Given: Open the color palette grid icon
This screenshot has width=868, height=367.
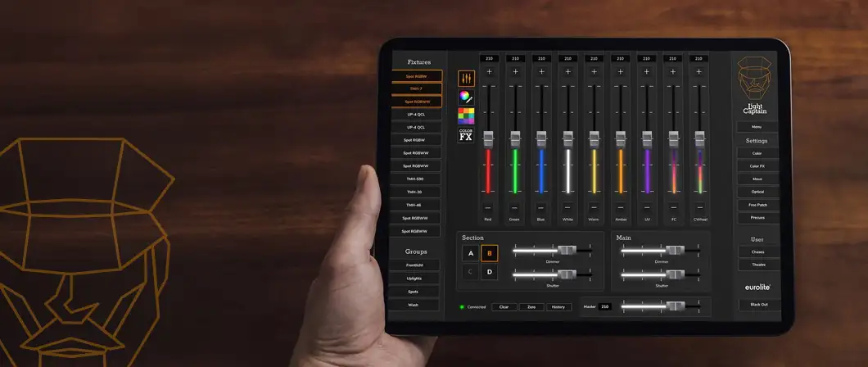Looking at the screenshot, I should [466, 116].
